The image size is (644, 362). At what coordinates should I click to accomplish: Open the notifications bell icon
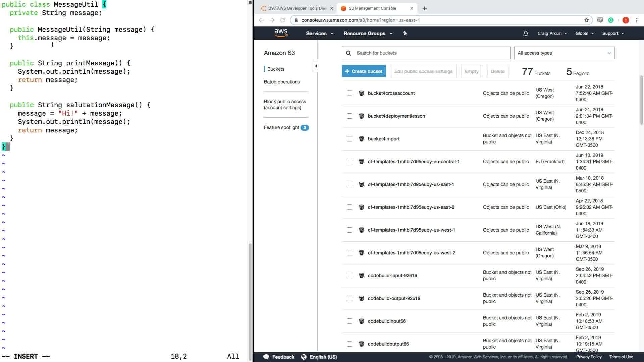pyautogui.click(x=526, y=34)
